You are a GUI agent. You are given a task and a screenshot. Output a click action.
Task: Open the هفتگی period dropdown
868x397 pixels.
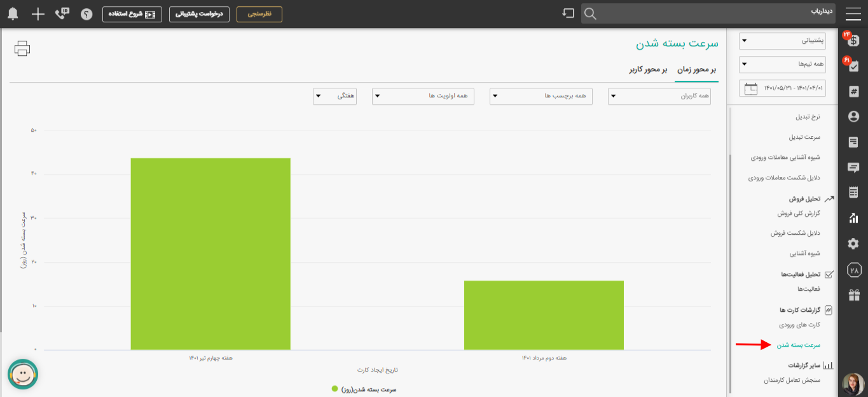[x=334, y=96]
